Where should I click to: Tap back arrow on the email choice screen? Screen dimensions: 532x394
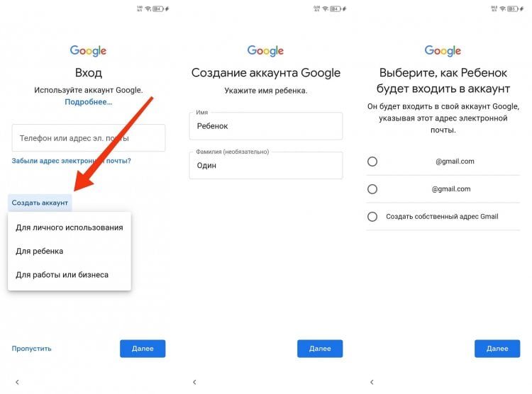pos(372,382)
